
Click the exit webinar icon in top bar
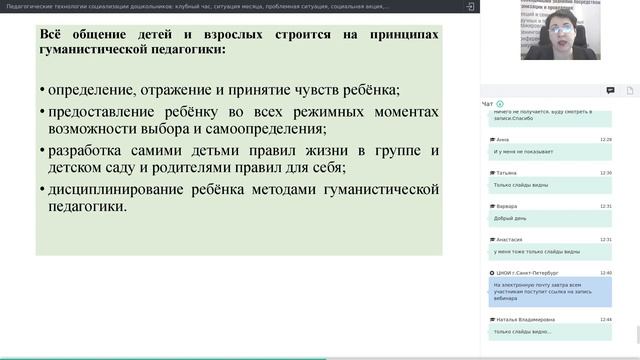pos(470,7)
